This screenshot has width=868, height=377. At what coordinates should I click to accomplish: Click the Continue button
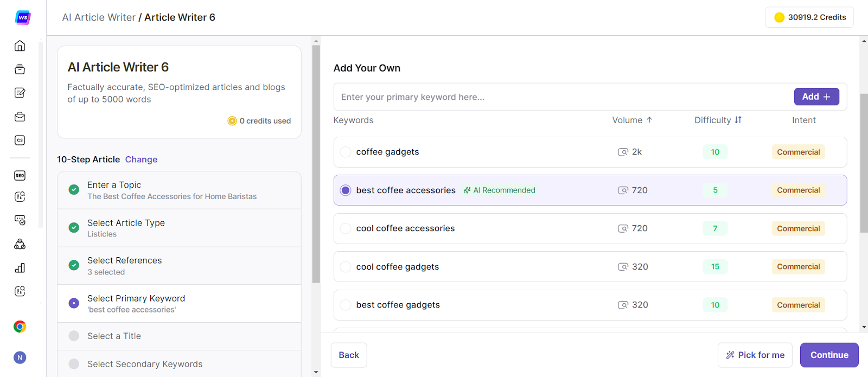point(829,355)
